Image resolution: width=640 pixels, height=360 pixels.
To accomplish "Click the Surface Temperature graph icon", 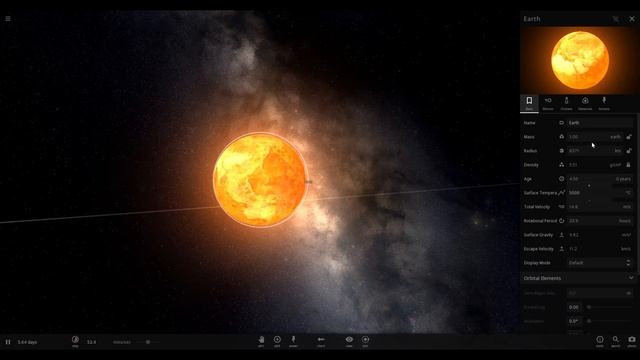I will [562, 193].
